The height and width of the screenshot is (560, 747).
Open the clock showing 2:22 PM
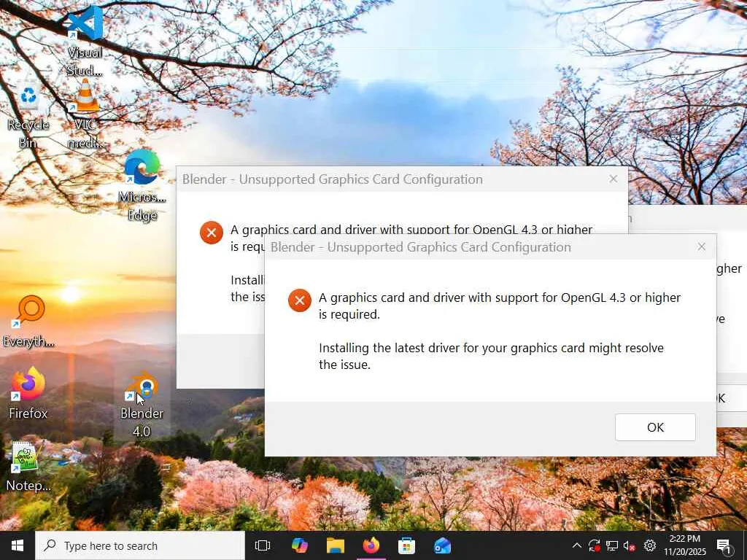click(685, 545)
